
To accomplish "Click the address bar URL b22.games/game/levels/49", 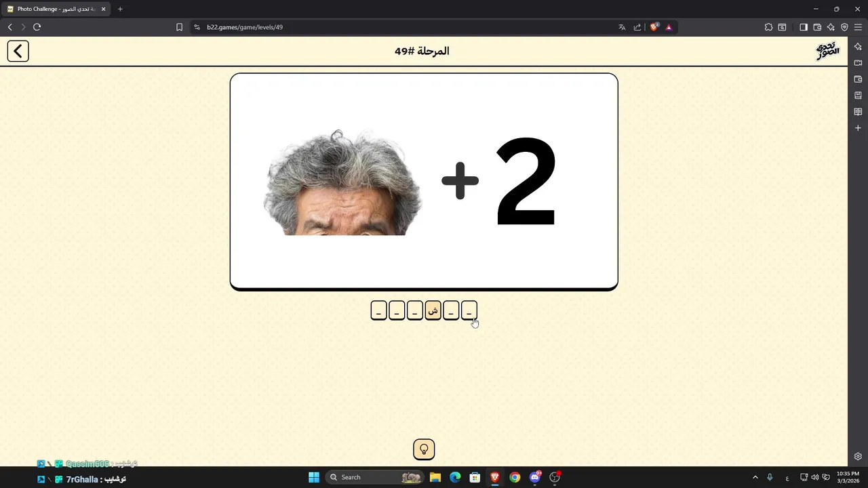I will [245, 27].
